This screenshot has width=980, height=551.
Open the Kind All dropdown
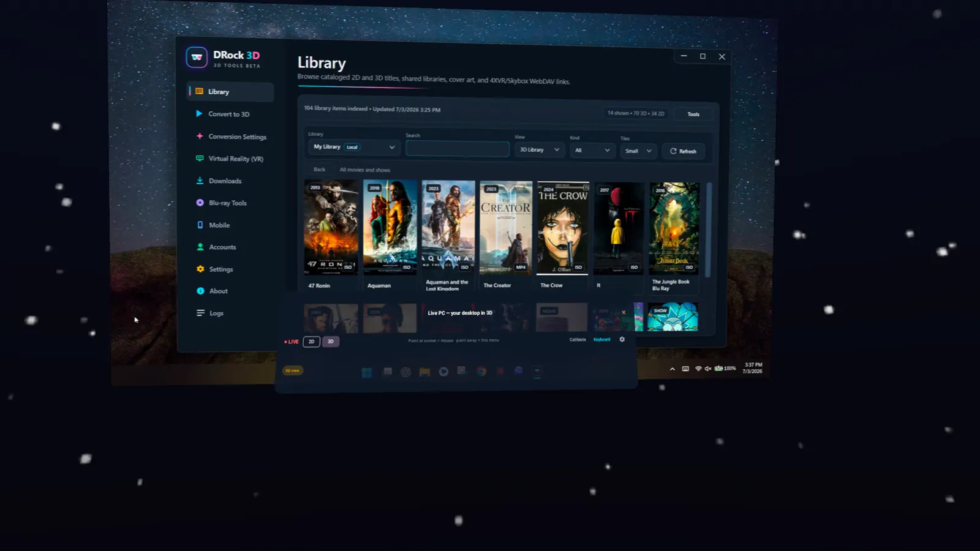pyautogui.click(x=592, y=150)
